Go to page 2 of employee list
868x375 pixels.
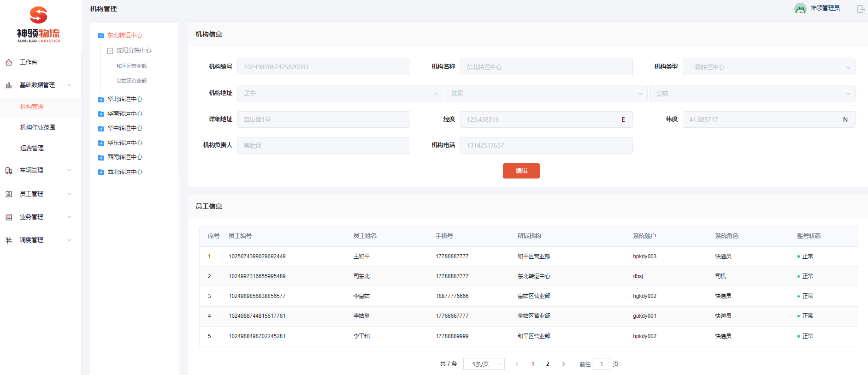tap(548, 364)
